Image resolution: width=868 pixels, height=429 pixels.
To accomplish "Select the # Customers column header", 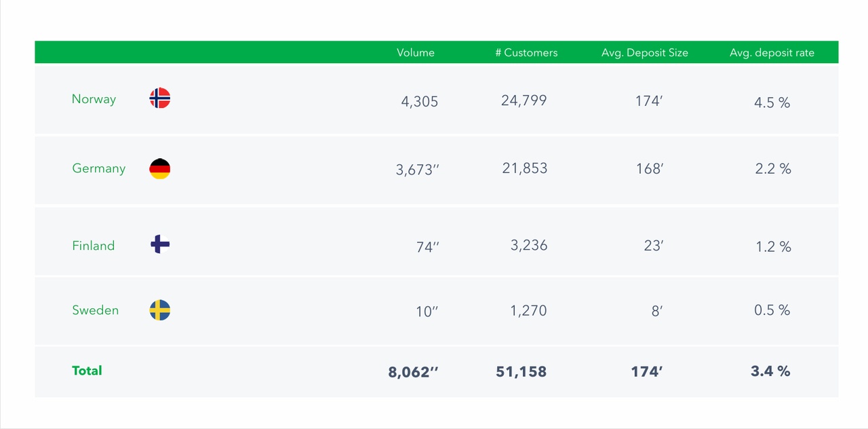I will (x=526, y=52).
